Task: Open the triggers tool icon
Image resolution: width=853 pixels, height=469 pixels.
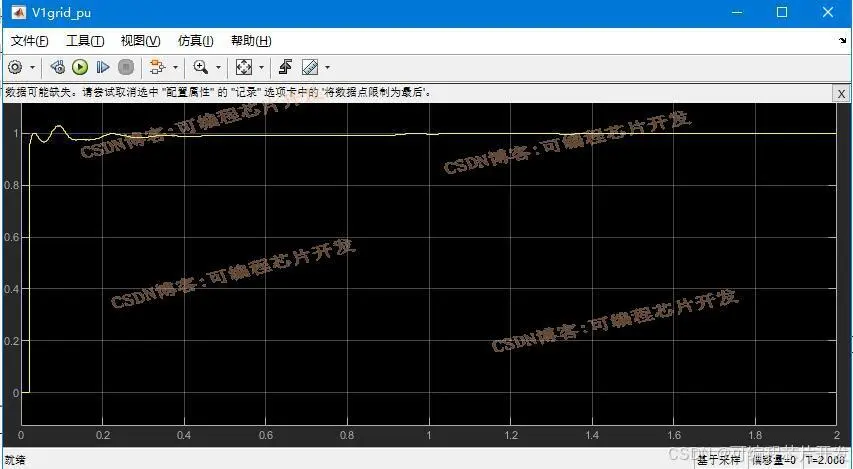Action: pyautogui.click(x=285, y=67)
